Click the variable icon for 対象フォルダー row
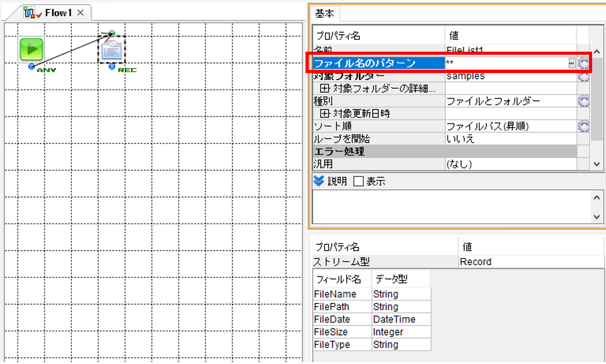The width and height of the screenshot is (606, 364). 583,76
